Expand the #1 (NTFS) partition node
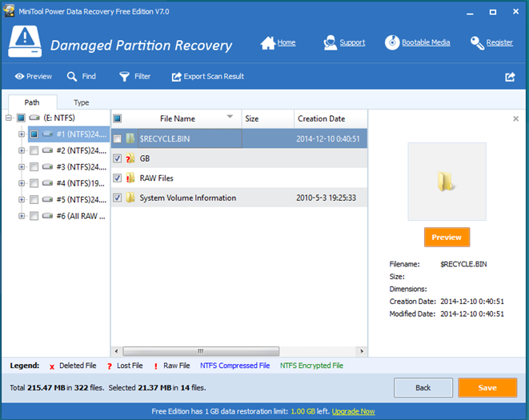 (22, 134)
